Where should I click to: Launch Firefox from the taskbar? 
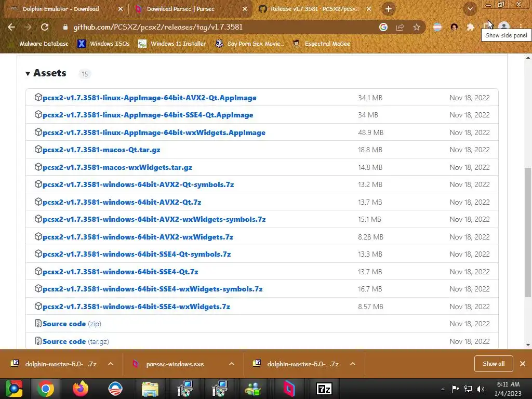click(81, 389)
